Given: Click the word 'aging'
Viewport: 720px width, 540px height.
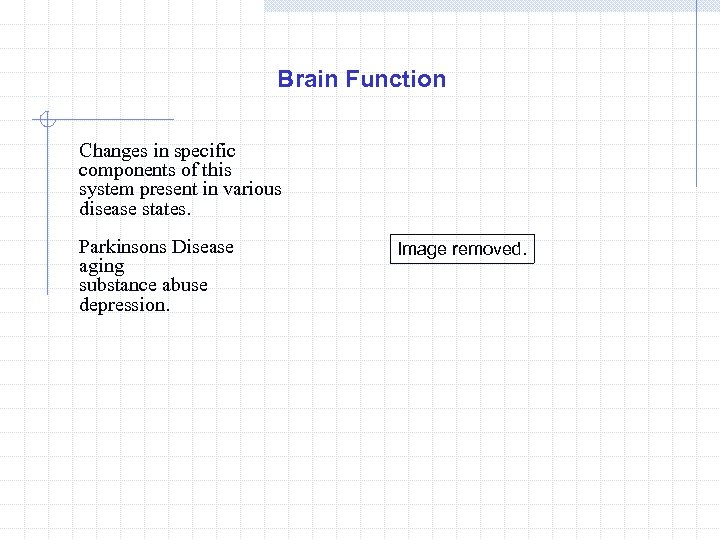Looking at the screenshot, I should 101,267.
